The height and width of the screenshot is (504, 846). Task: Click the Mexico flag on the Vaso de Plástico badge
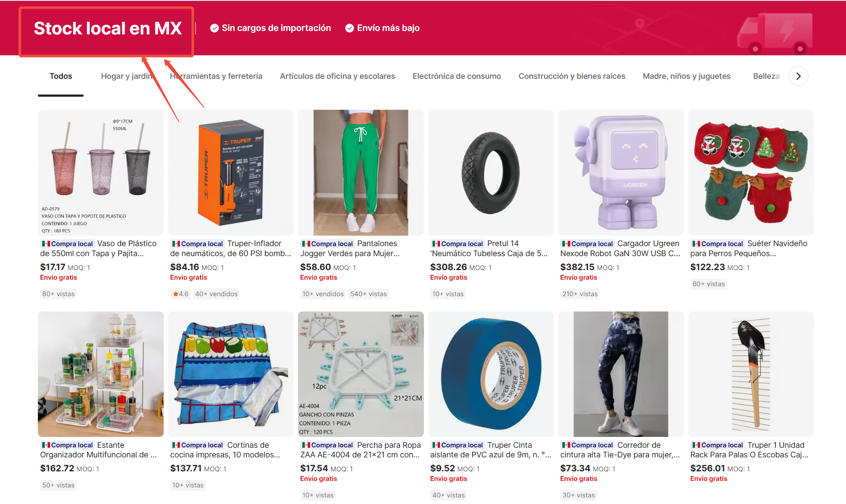point(46,244)
